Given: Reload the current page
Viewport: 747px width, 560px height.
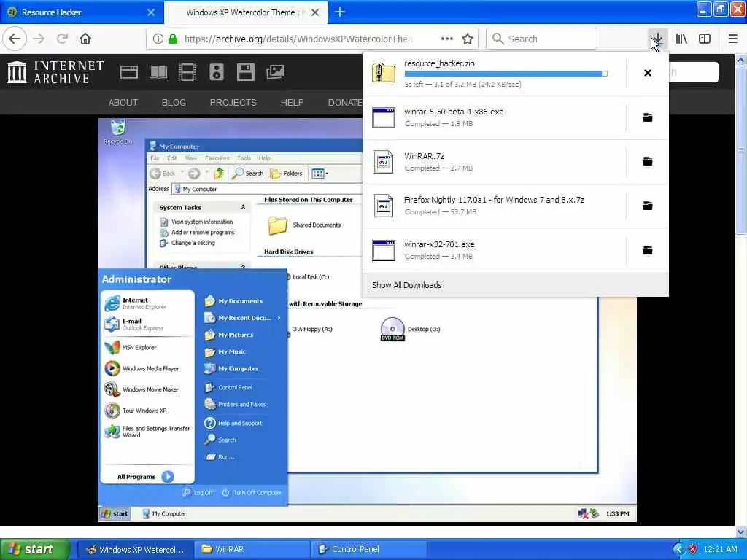Looking at the screenshot, I should tap(62, 39).
